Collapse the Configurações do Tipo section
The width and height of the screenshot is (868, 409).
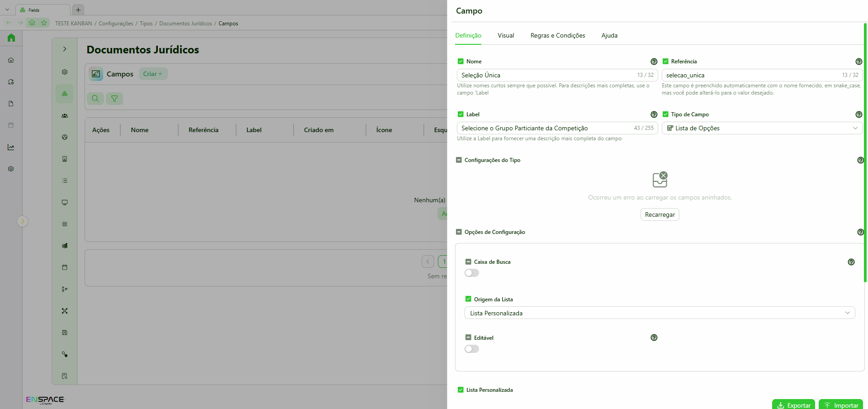tap(459, 160)
